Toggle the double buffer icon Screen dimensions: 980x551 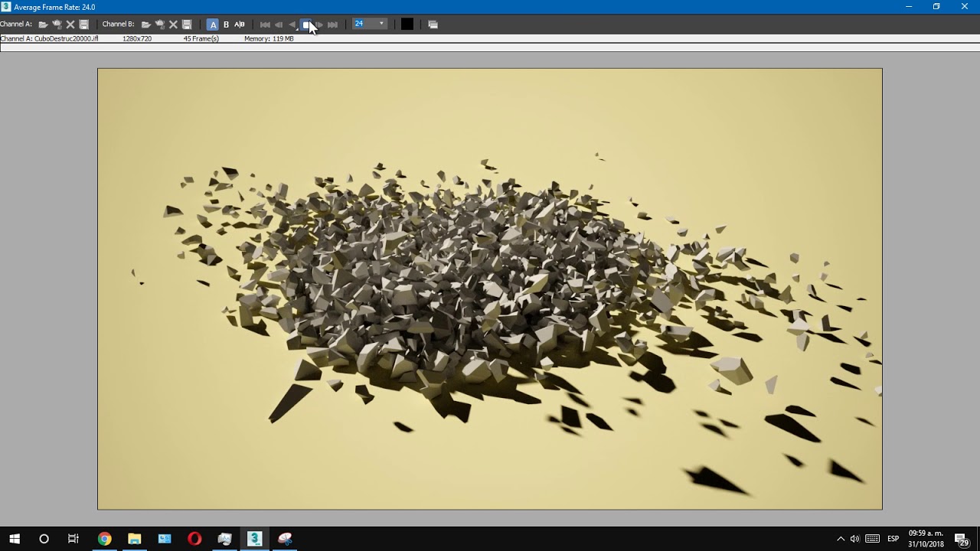click(x=433, y=24)
